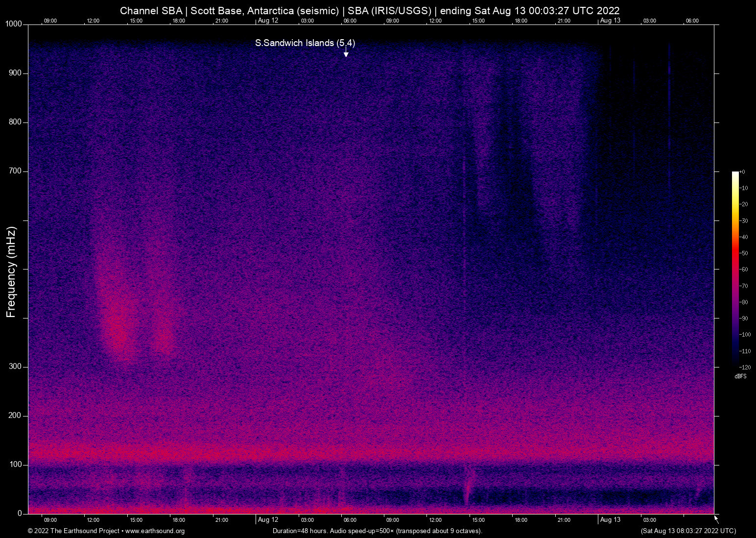Click the S.Sandwich Islands (5.4) annotation label
Image resolution: width=756 pixels, height=538 pixels.
305,43
